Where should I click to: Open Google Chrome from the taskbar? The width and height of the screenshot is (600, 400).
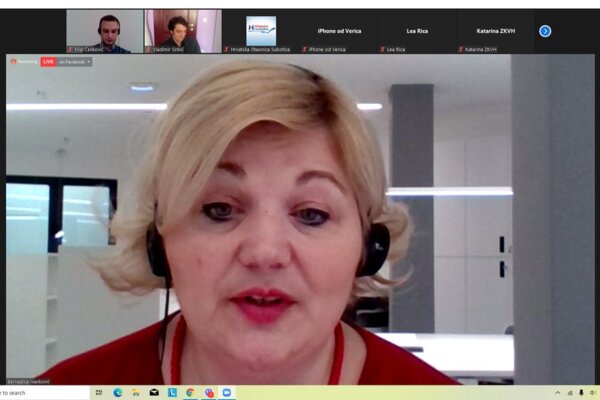(190, 393)
